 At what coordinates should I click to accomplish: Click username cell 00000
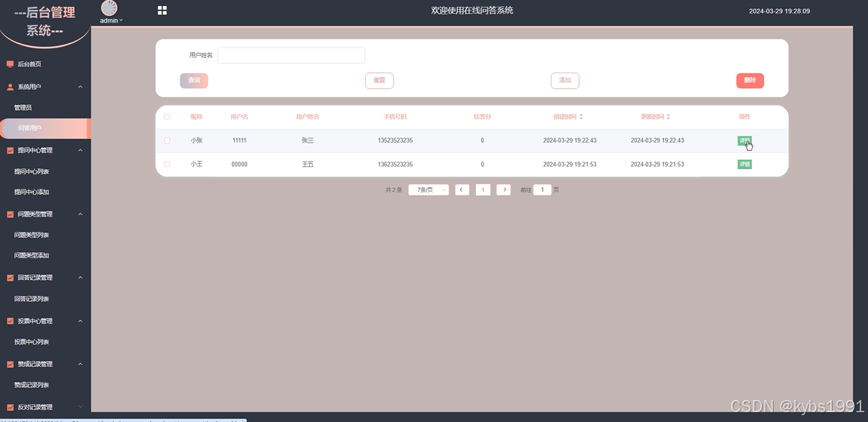pyautogui.click(x=239, y=165)
